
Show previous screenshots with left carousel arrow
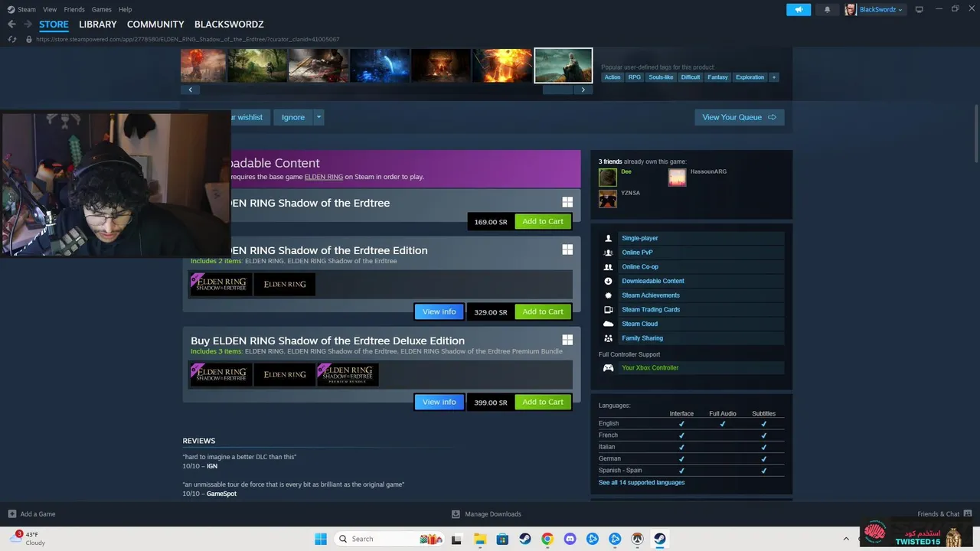[190, 90]
